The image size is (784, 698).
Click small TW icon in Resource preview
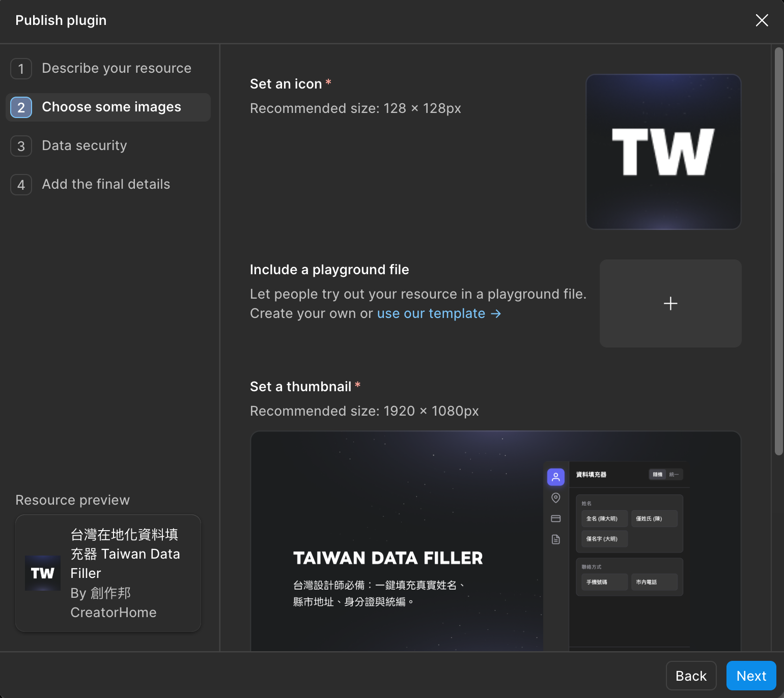tap(43, 573)
